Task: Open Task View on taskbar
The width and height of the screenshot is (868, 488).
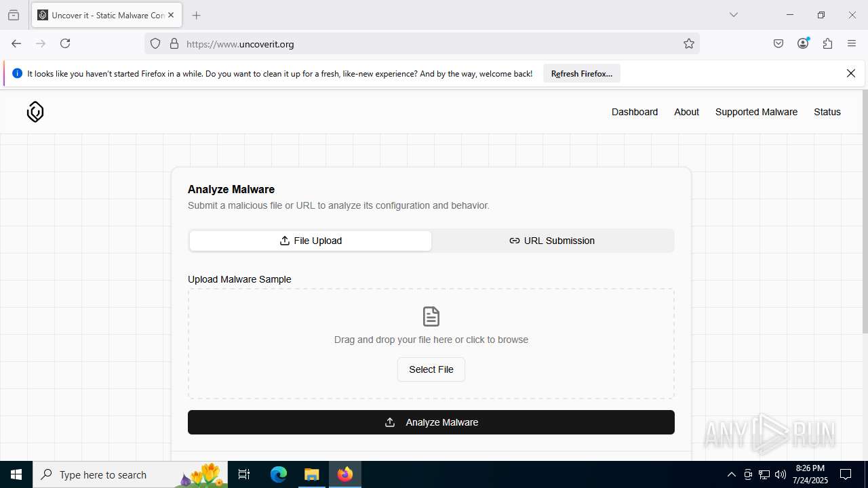Action: pyautogui.click(x=244, y=474)
